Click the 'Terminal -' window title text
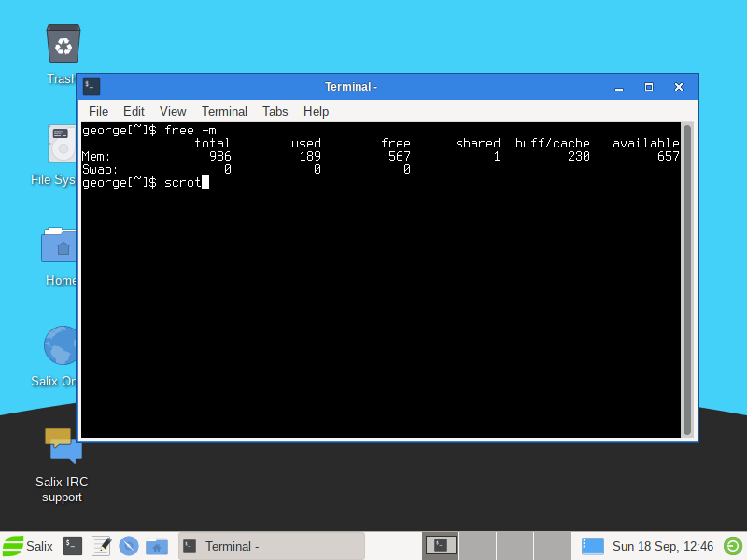The height and width of the screenshot is (560, 747). pos(351,87)
